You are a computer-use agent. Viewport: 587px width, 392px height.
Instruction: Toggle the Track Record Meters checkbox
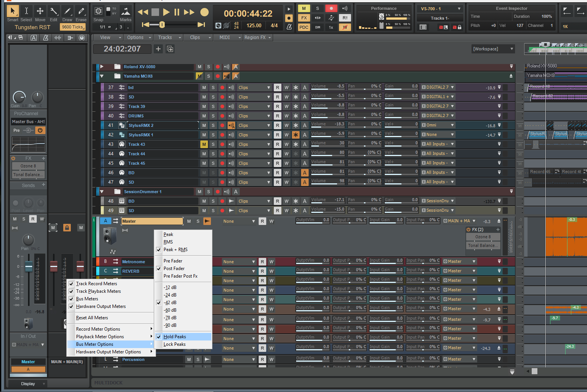point(71,284)
